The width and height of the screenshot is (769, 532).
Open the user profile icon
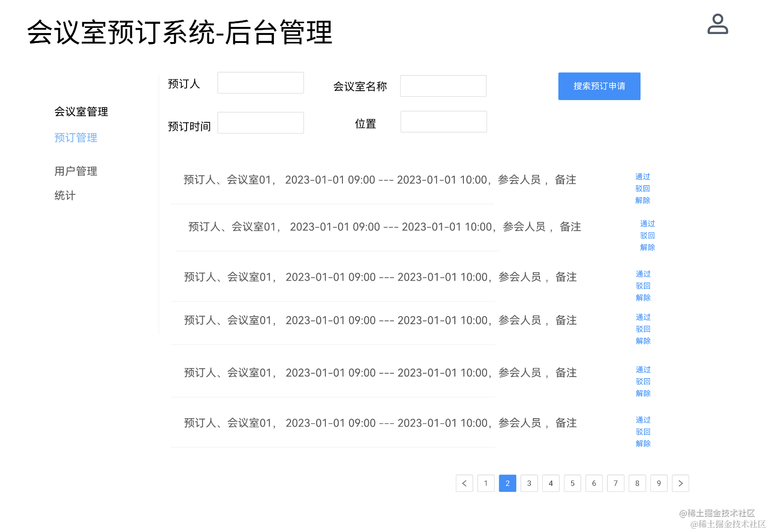point(718,24)
